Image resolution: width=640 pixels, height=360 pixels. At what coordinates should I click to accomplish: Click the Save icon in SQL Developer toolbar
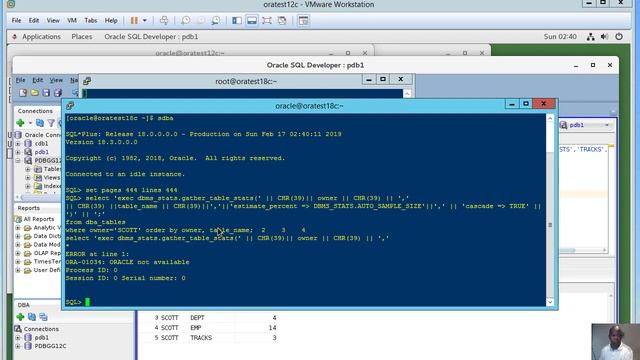click(46, 93)
